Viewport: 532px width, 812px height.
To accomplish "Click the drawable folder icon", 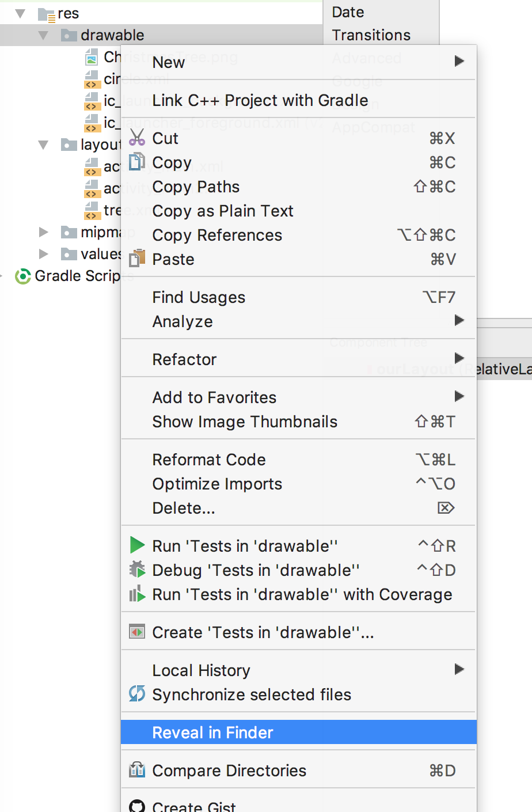I will 69,36.
